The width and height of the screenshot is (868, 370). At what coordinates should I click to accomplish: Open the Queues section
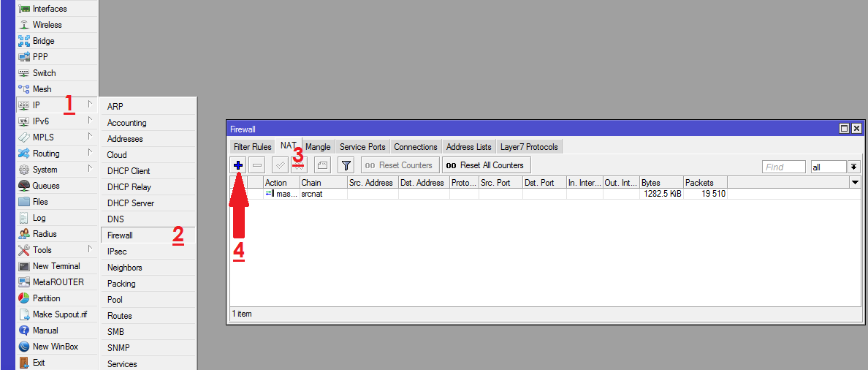click(x=45, y=186)
